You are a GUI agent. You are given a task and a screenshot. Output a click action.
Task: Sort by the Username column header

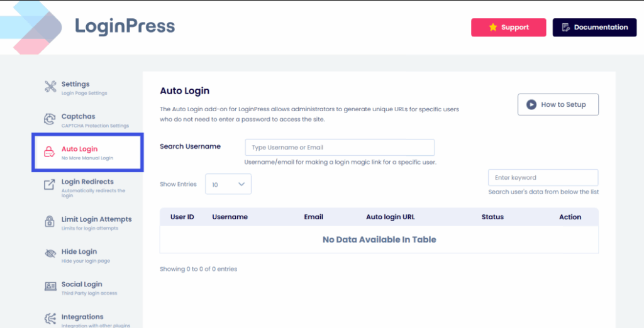[230, 217]
